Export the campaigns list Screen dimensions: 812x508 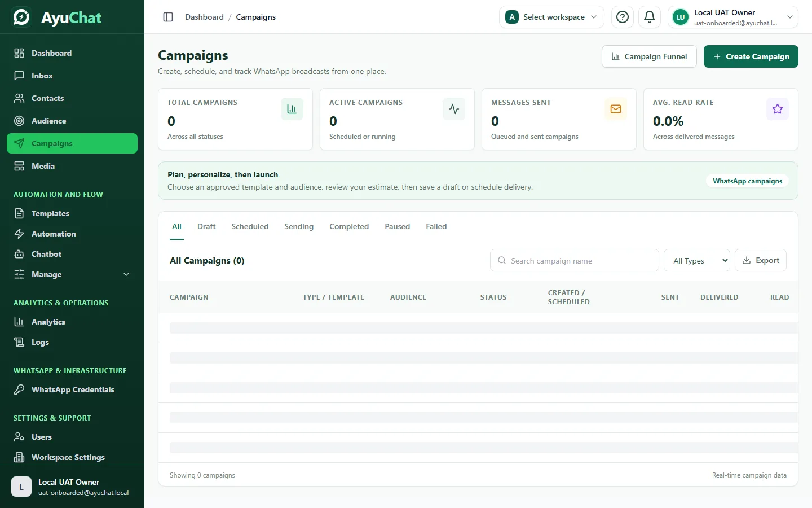click(x=761, y=260)
